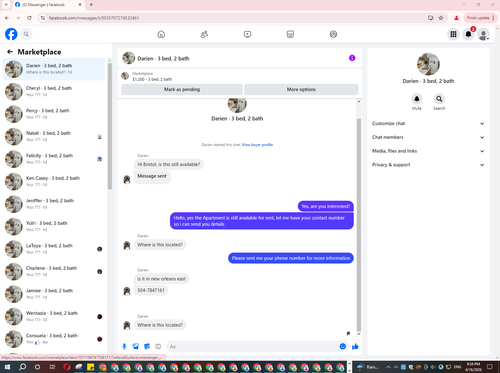
Task: Open the account profile avatar menu
Action: point(483,34)
